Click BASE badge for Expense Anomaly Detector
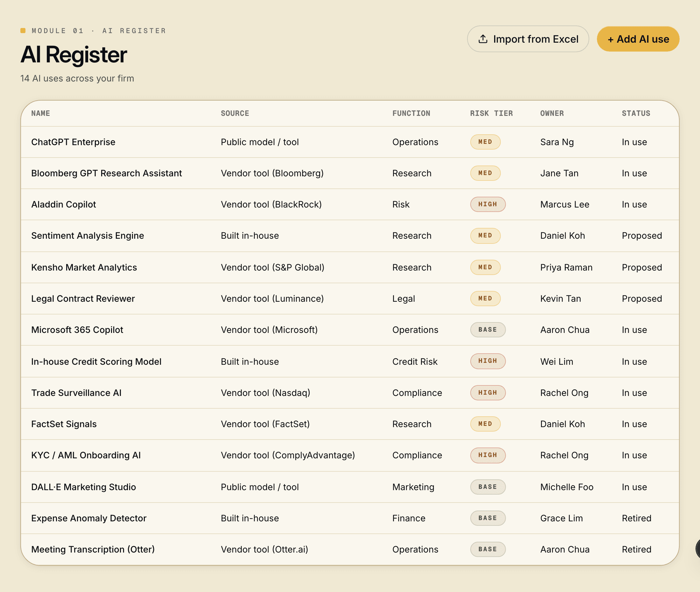 pyautogui.click(x=488, y=518)
